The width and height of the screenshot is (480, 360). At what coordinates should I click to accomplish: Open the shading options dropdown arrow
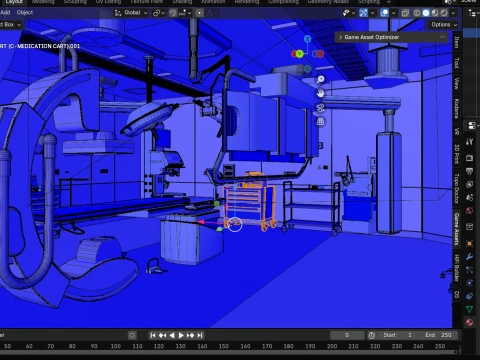(x=453, y=13)
